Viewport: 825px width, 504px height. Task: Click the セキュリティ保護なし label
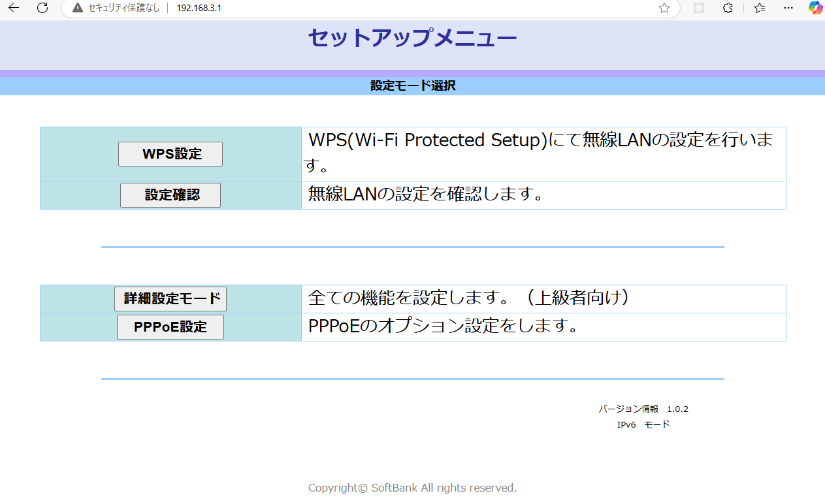pos(124,8)
